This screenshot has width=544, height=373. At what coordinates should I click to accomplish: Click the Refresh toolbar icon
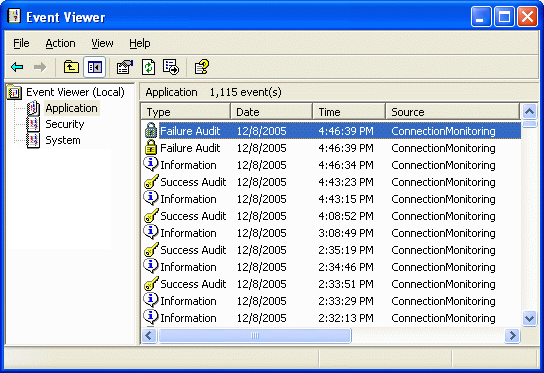[148, 67]
